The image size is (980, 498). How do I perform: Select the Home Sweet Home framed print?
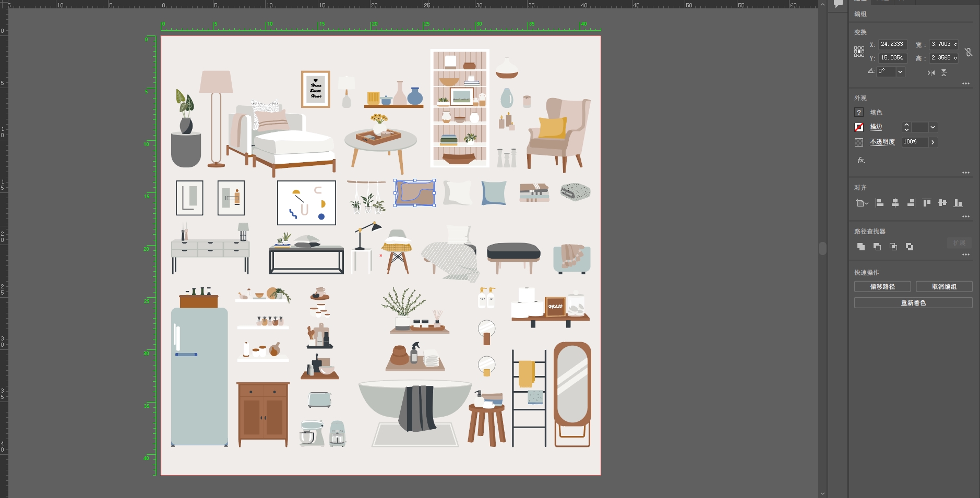(x=316, y=89)
